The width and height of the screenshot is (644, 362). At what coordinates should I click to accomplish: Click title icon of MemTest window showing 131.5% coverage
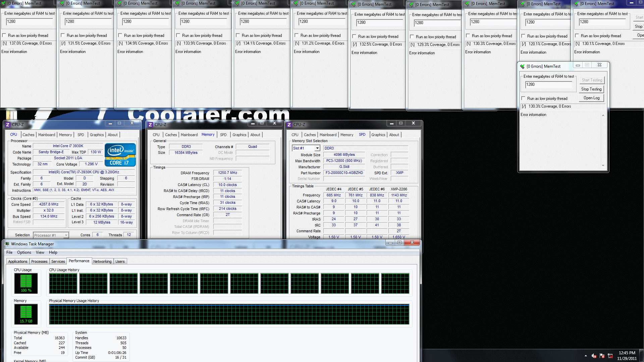[62, 3]
